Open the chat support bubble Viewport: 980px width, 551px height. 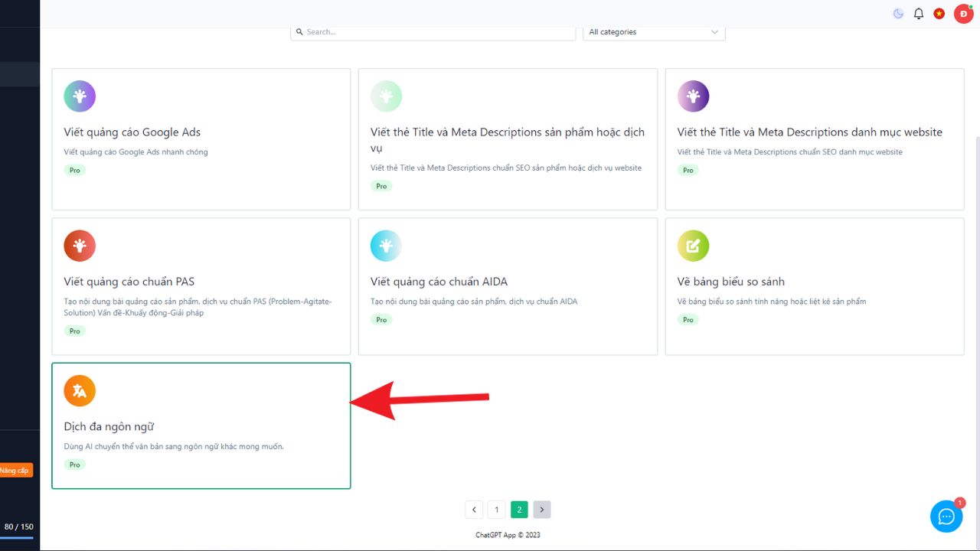[x=946, y=517]
